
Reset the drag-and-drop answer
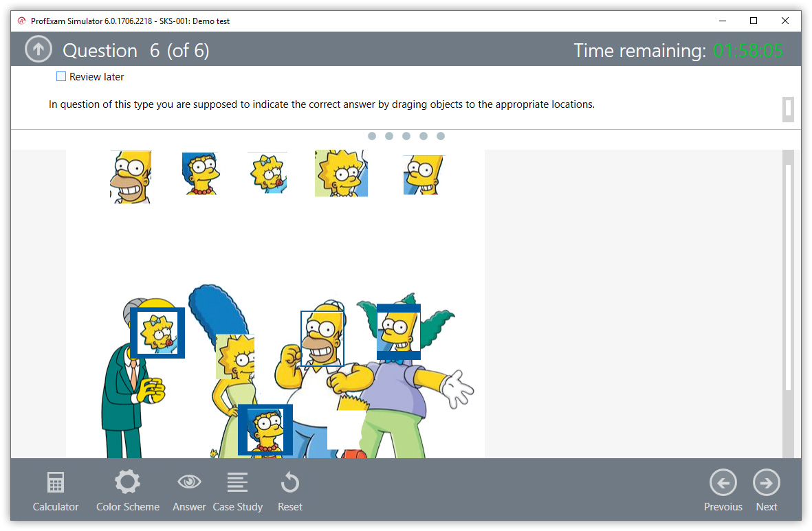point(289,490)
